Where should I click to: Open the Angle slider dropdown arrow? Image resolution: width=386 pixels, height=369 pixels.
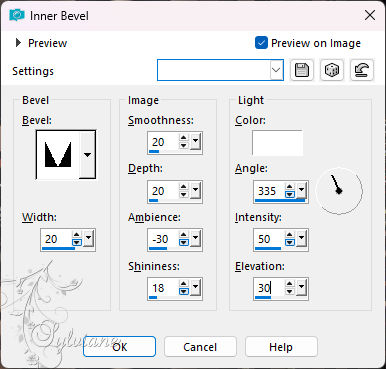(x=301, y=190)
